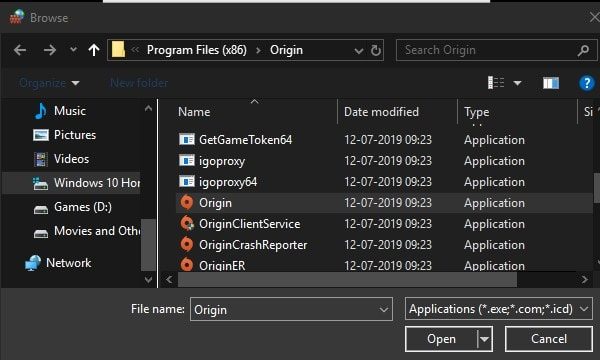This screenshot has width=600, height=360.
Task: Click the folder icon in address bar
Action: 118,50
